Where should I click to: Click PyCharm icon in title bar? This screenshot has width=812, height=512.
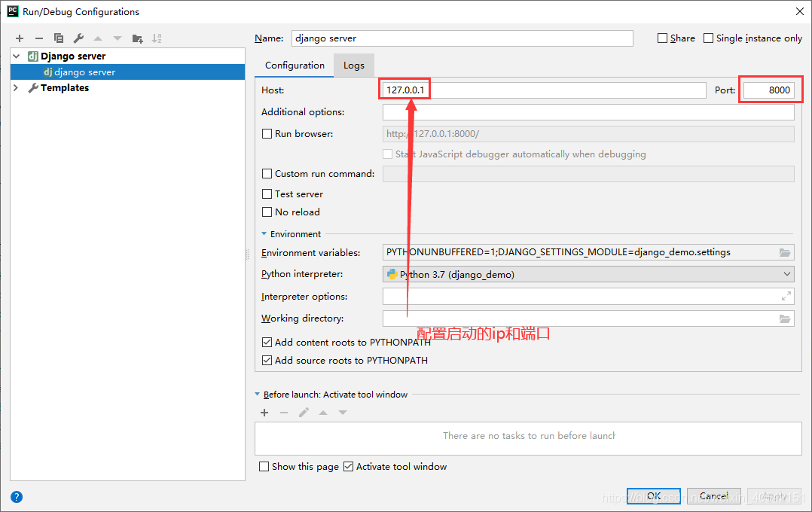coord(13,11)
